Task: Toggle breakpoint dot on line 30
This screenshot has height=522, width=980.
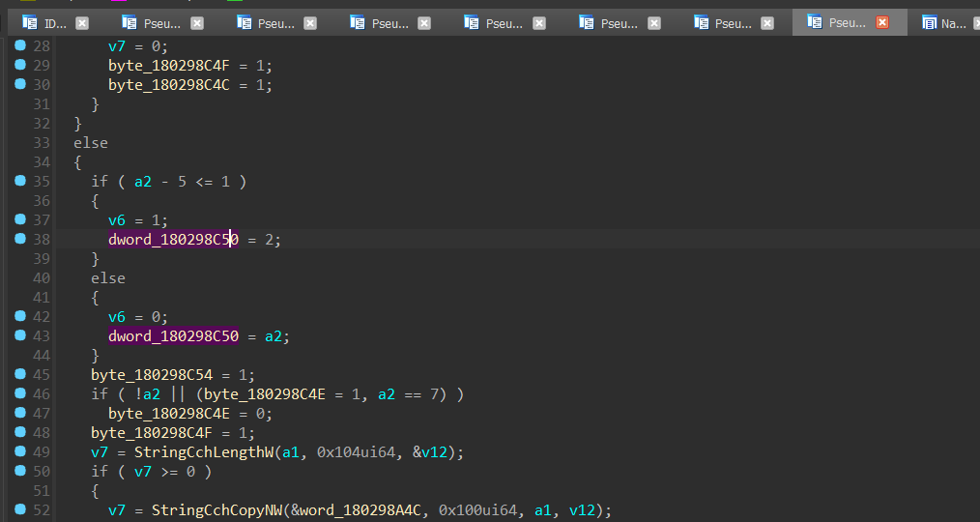Action: (20, 84)
